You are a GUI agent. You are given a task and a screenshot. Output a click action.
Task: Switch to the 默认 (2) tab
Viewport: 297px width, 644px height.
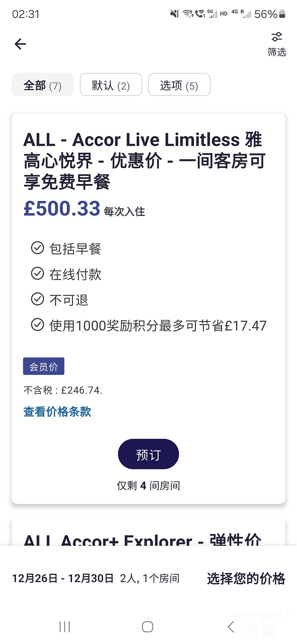[111, 85]
